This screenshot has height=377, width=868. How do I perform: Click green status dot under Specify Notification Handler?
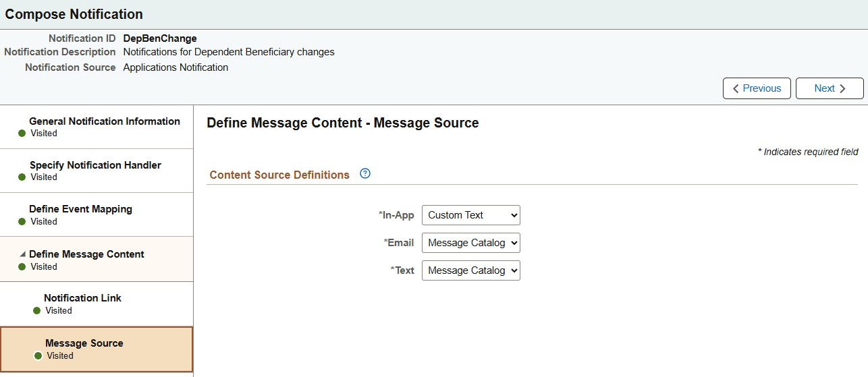pyautogui.click(x=22, y=177)
